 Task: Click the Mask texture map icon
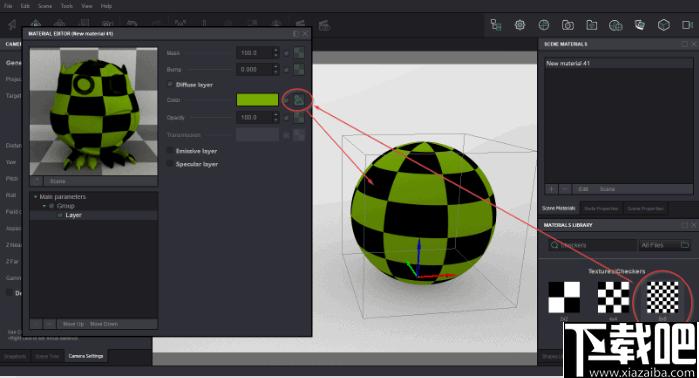(x=299, y=53)
